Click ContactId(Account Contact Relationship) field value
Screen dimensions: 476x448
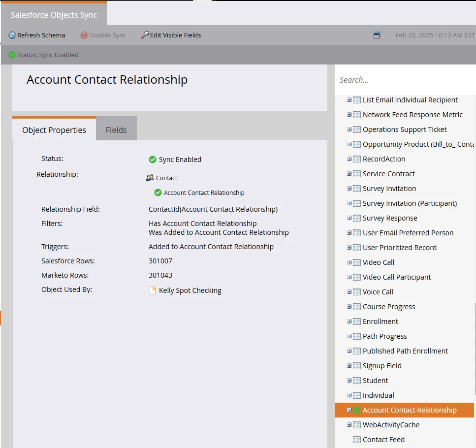point(213,209)
